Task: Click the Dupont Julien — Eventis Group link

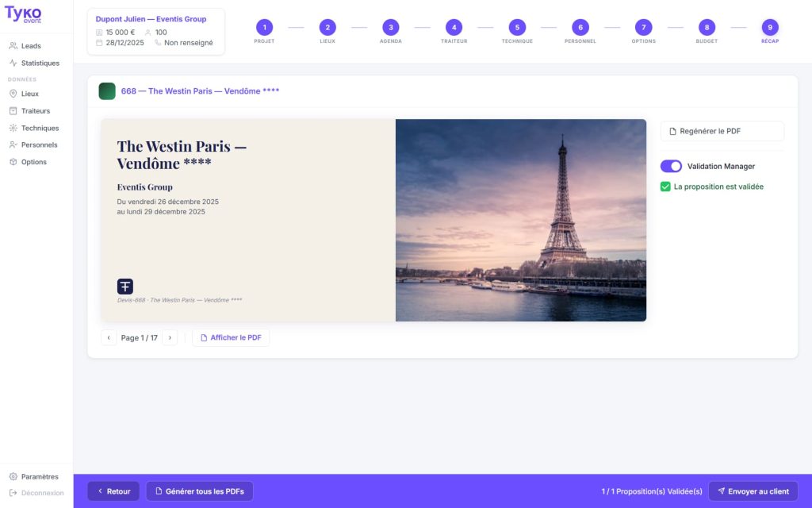Action: coord(151,19)
